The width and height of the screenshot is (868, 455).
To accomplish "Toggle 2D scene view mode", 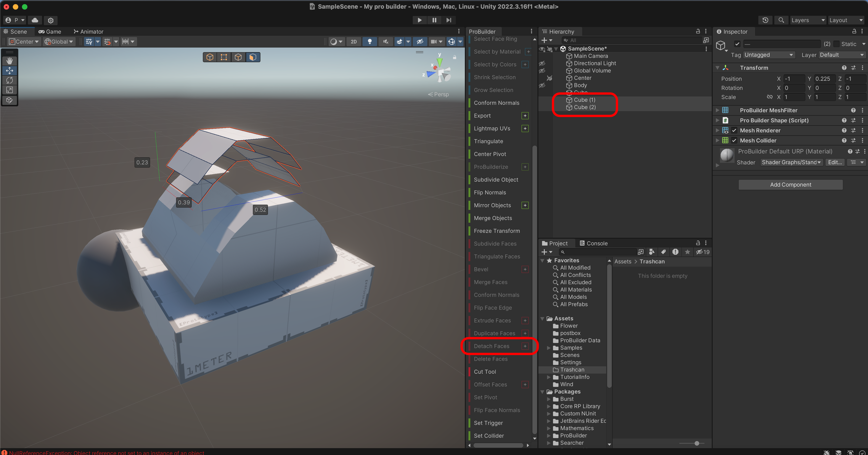I will pyautogui.click(x=353, y=41).
